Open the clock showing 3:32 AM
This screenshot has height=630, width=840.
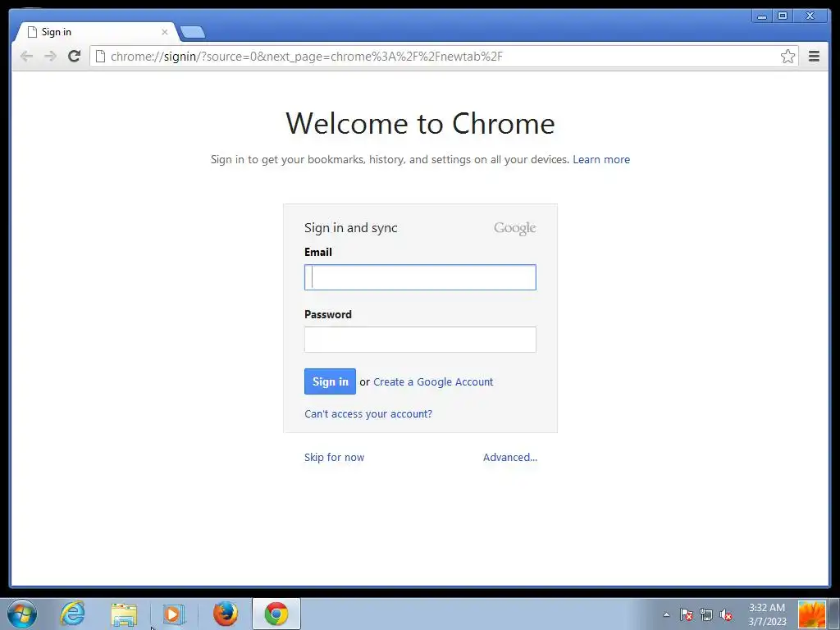click(767, 614)
